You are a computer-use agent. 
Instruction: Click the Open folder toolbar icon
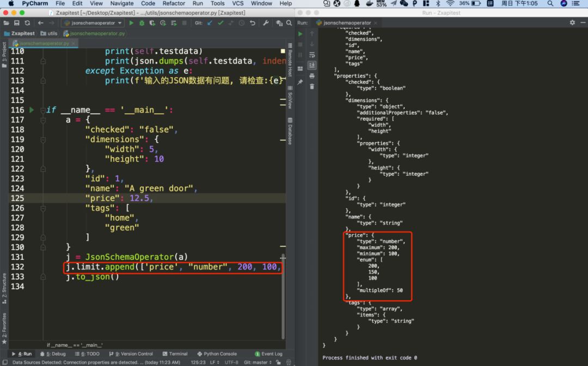pyautogui.click(x=7, y=23)
